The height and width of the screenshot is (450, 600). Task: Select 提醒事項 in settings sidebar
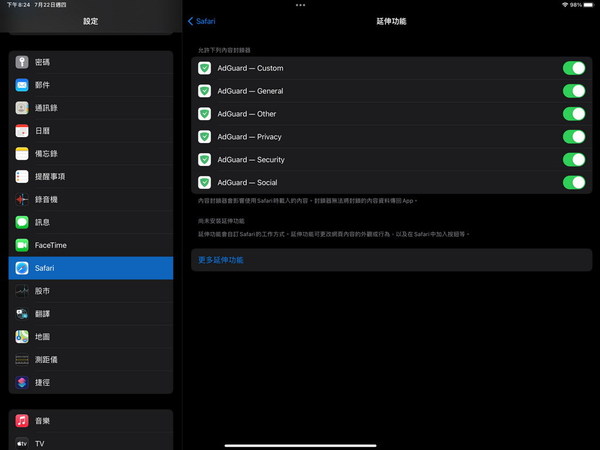(x=91, y=177)
